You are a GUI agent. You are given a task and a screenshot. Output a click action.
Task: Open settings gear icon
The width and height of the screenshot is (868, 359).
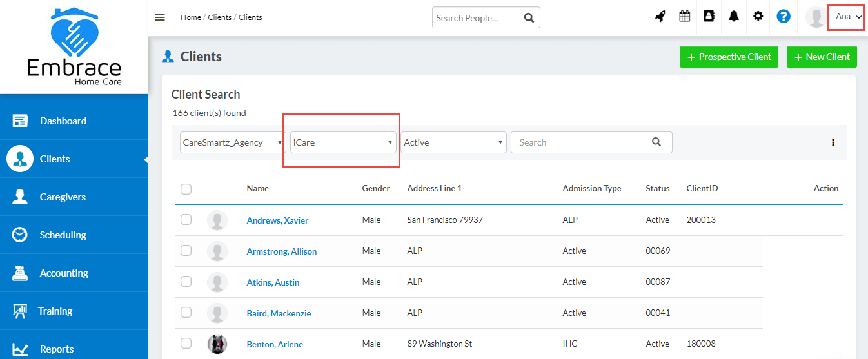(758, 17)
